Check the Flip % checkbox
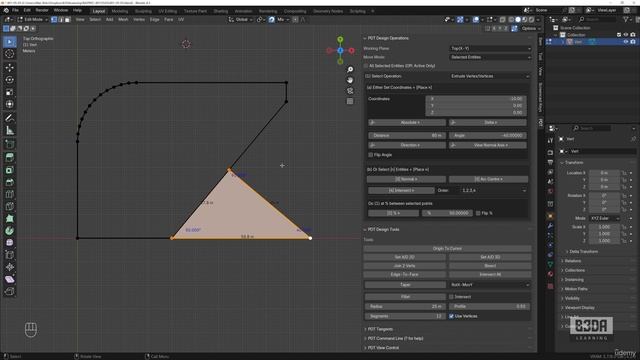Screen dimensions: 640x360 (478, 213)
